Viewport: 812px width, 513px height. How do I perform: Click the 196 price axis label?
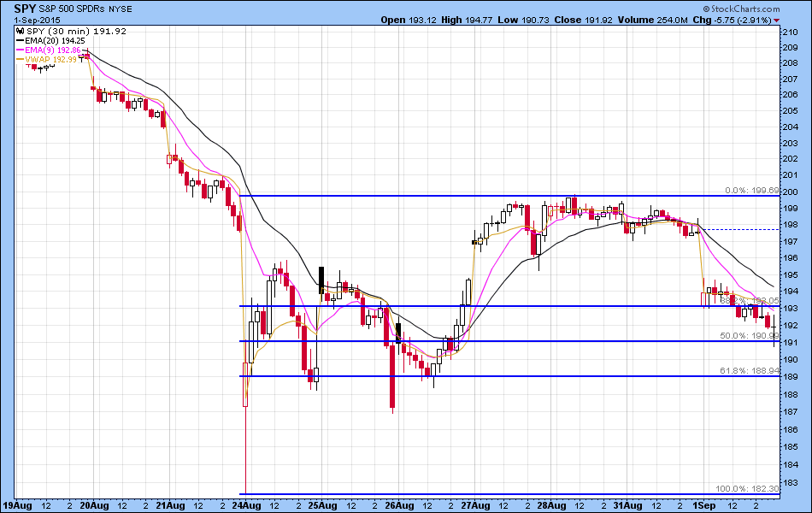coord(791,257)
